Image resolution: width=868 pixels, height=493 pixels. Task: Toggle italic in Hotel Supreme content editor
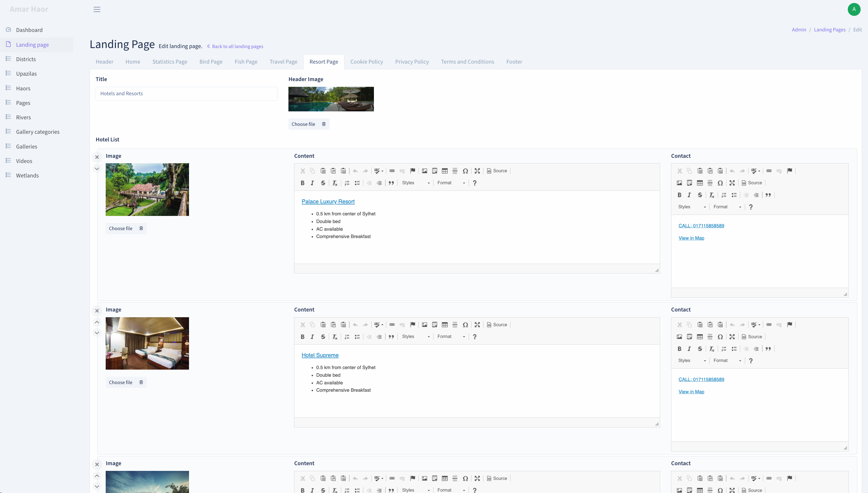[312, 337]
